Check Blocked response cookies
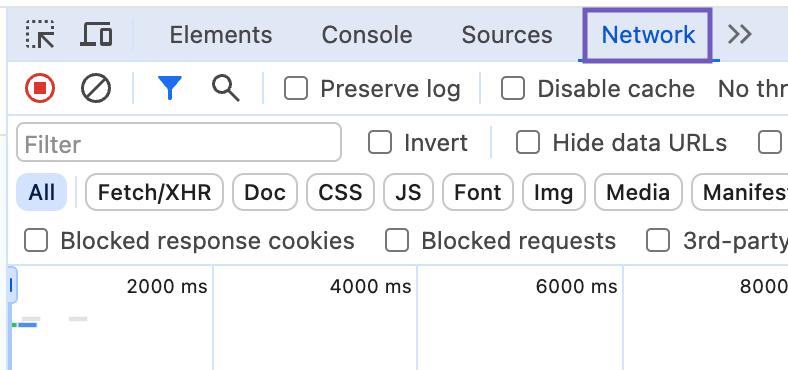 click(36, 240)
